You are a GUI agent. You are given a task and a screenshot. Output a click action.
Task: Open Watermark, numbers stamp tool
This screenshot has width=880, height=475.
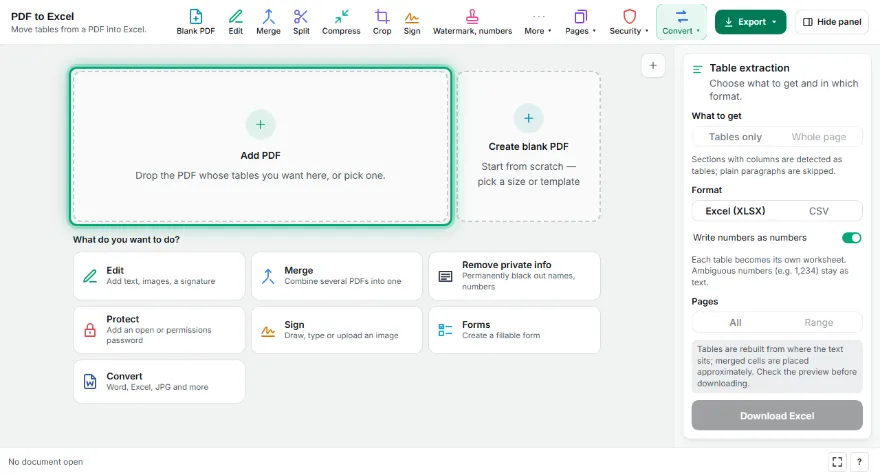click(472, 22)
